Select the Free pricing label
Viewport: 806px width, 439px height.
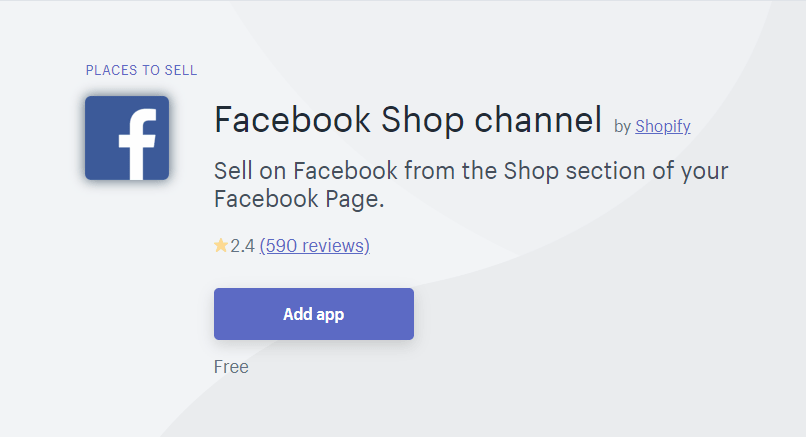pos(231,367)
